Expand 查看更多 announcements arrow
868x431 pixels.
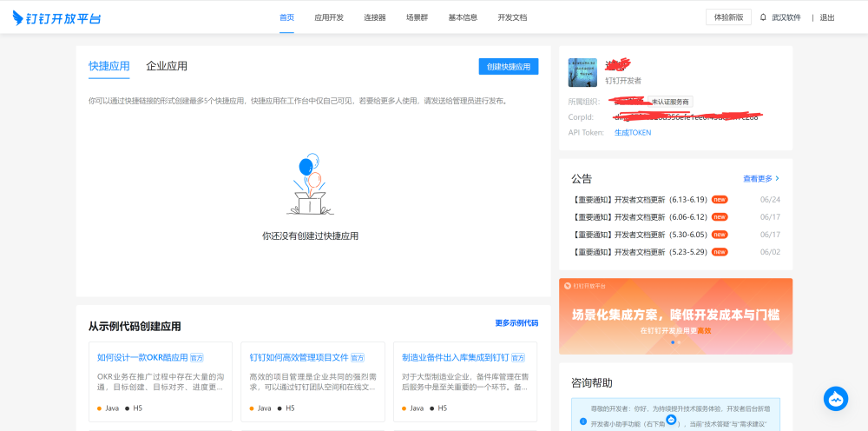tap(777, 178)
